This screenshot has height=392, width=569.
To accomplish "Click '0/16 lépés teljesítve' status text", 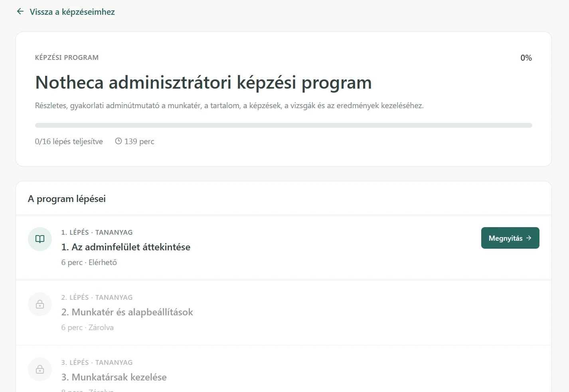I will (69, 141).
